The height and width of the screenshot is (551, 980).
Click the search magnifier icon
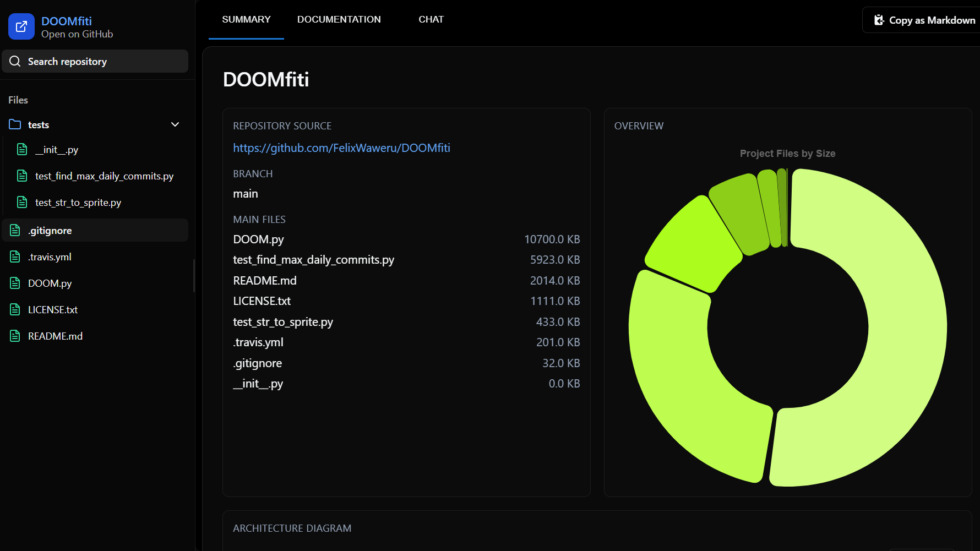click(x=15, y=61)
